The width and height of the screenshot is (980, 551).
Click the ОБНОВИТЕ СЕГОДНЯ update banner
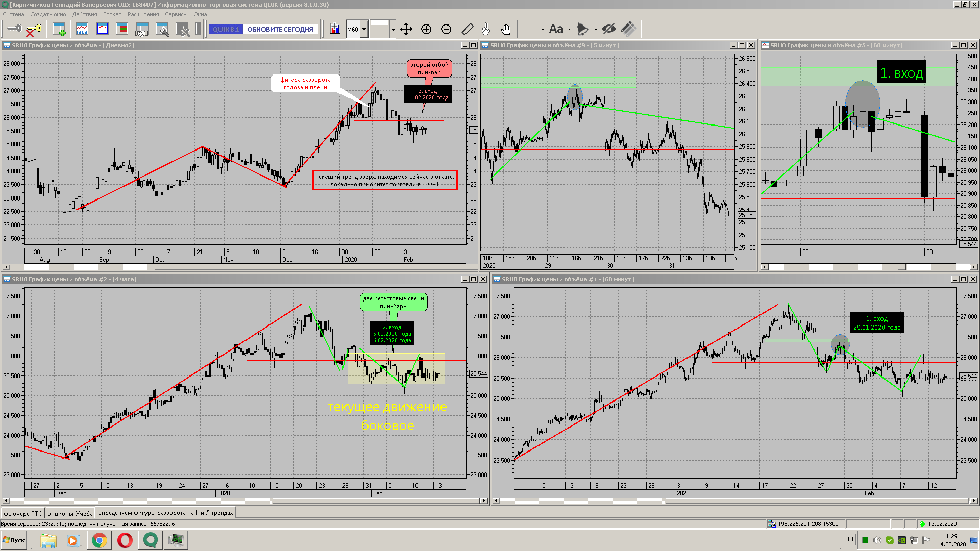[x=280, y=29]
